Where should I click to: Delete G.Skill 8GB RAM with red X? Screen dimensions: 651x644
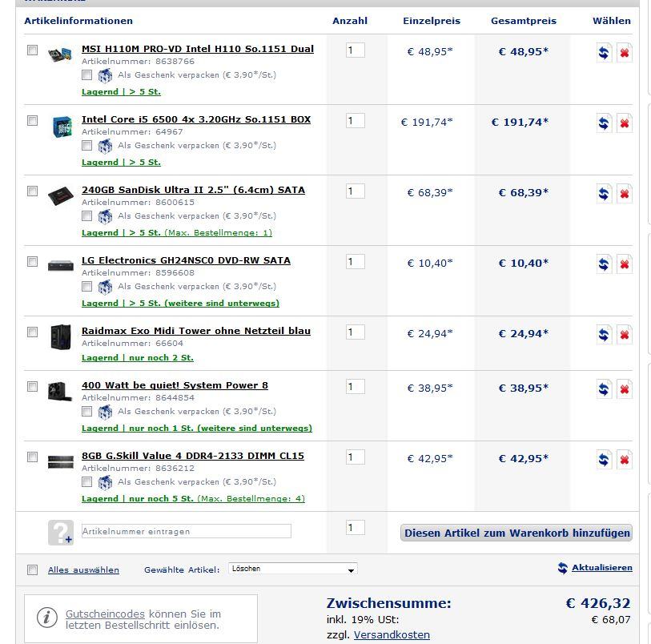point(624,460)
